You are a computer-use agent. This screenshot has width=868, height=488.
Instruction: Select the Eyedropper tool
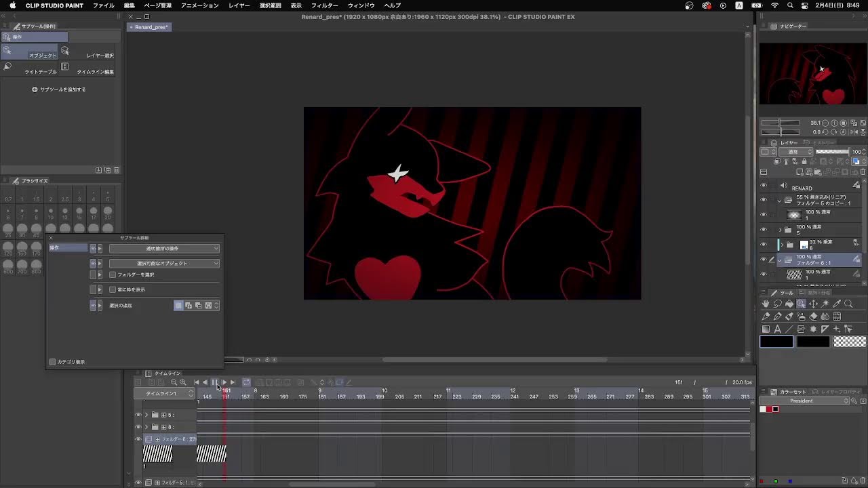(837, 304)
